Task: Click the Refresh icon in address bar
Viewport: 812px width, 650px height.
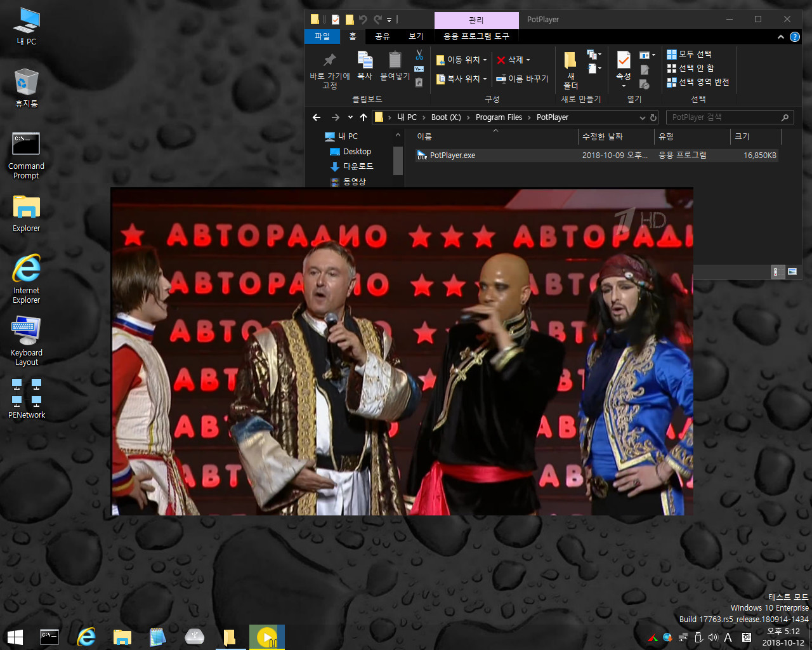Action: [x=653, y=117]
